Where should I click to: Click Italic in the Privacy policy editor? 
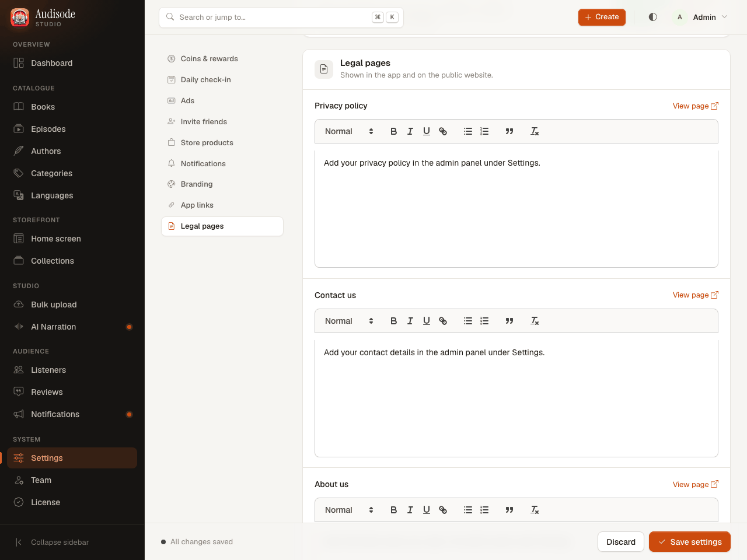coord(410,131)
